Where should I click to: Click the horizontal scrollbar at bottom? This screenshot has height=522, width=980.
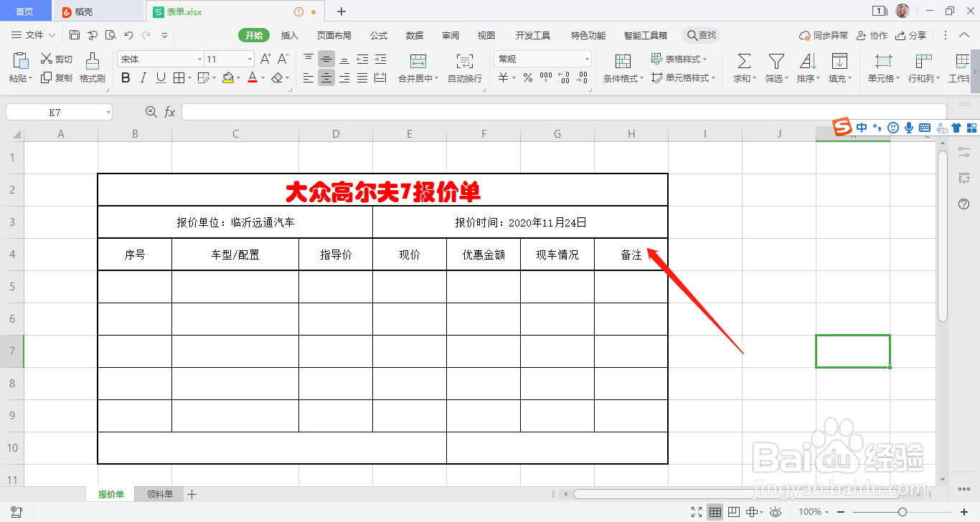click(x=736, y=494)
